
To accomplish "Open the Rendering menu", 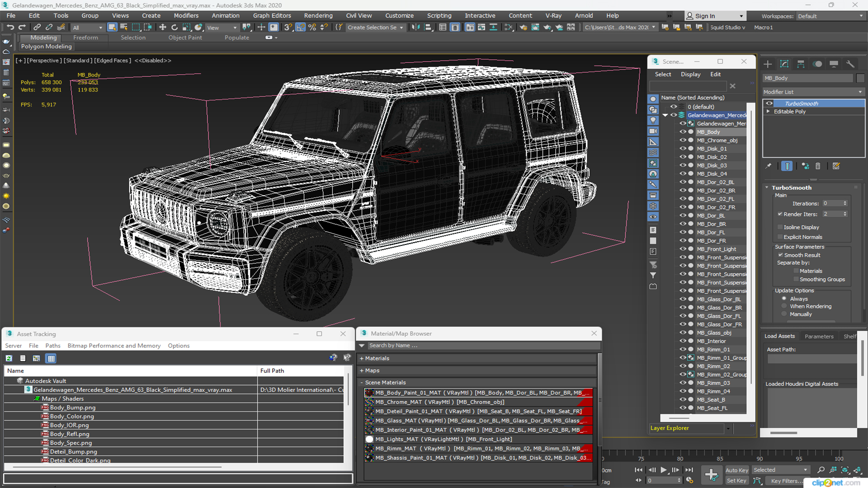I will (x=318, y=15).
